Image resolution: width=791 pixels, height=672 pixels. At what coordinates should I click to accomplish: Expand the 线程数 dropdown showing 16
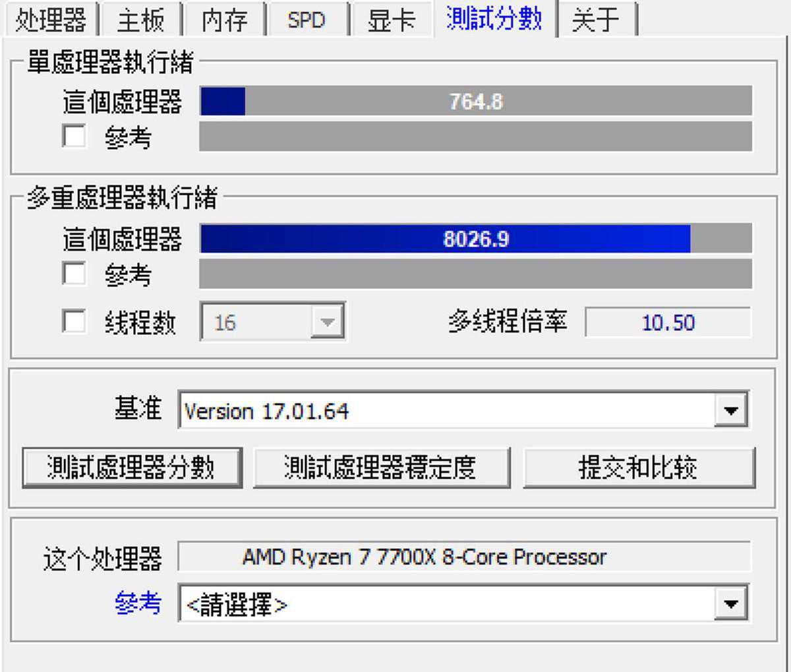coord(328,322)
